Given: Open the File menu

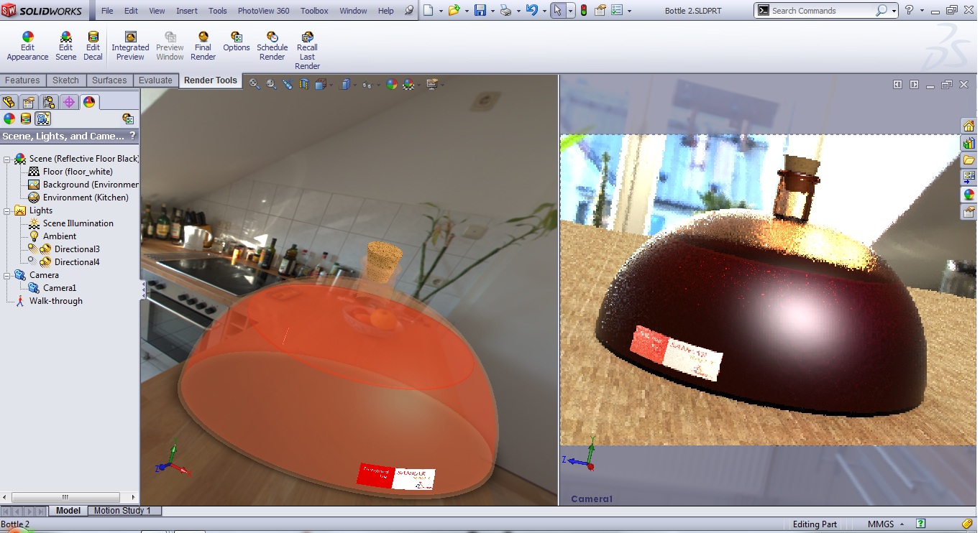Looking at the screenshot, I should click(107, 11).
